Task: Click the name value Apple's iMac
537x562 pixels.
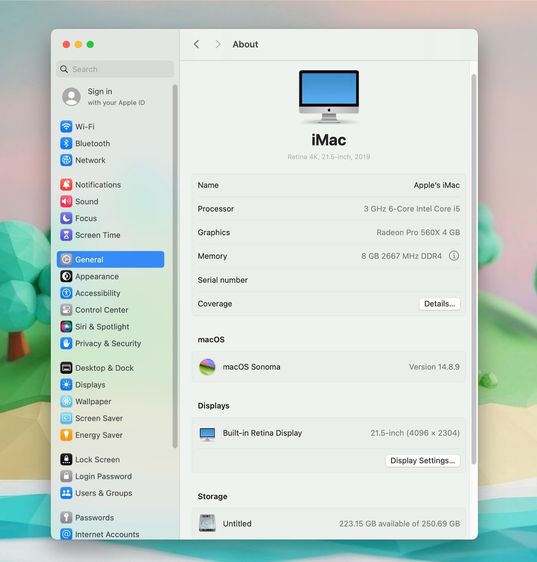Action: 437,185
